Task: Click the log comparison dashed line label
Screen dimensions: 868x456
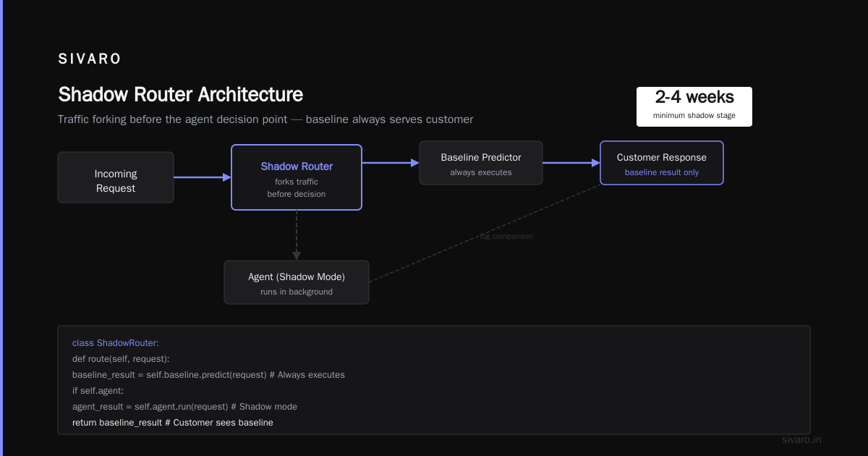Action: [x=506, y=236]
